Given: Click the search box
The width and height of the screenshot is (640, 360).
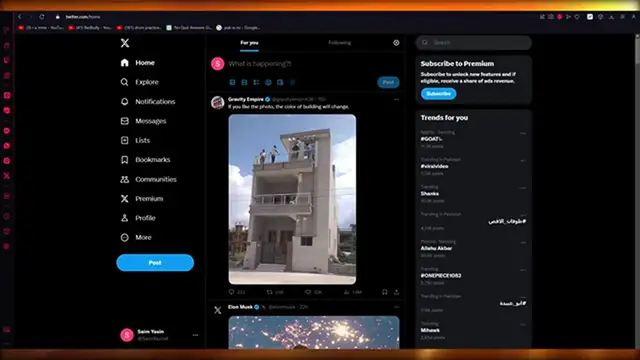Looking at the screenshot, I should click(474, 42).
